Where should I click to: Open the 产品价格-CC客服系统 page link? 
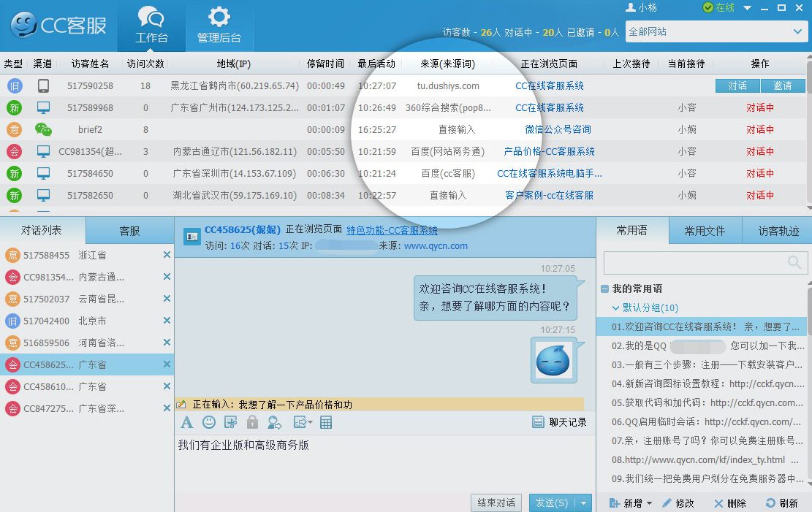[x=549, y=152]
